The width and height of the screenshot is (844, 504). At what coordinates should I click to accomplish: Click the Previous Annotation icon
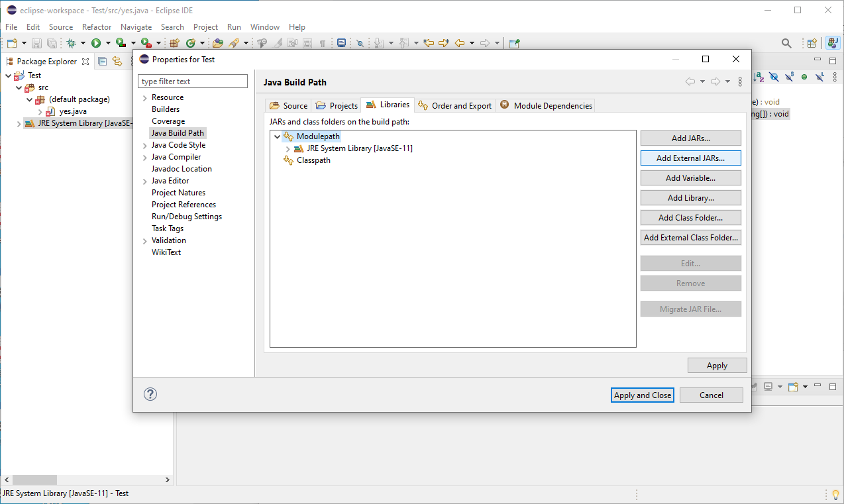[404, 43]
